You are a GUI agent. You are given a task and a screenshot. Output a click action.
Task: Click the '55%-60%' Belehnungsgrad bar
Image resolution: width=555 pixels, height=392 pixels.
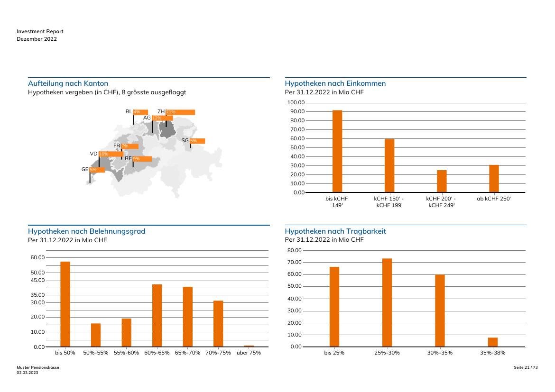(x=126, y=333)
